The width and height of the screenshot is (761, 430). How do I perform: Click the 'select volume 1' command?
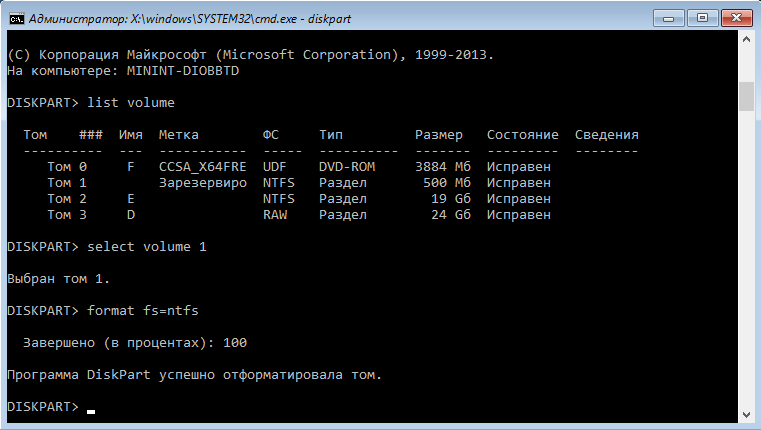pyautogui.click(x=148, y=247)
